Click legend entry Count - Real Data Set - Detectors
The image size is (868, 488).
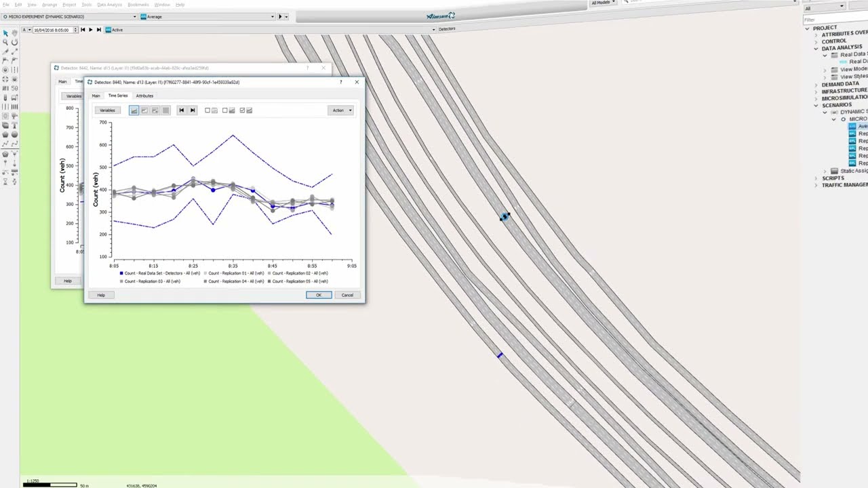(160, 273)
